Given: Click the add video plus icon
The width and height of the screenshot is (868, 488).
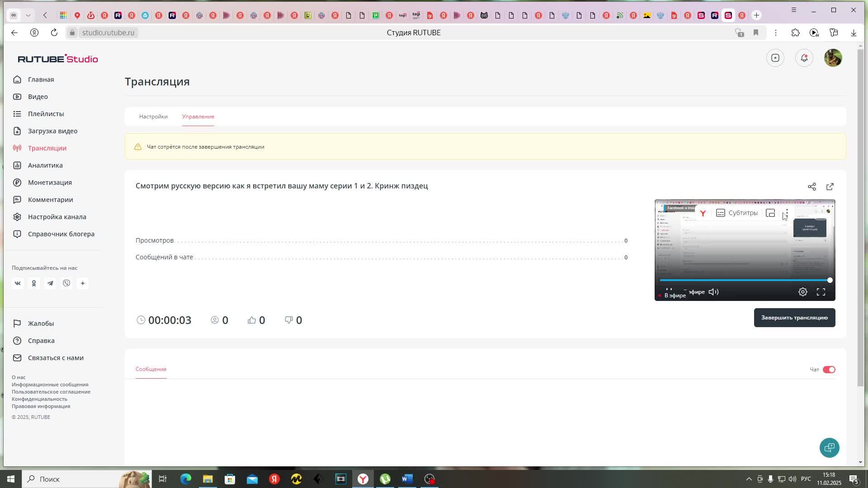Looking at the screenshot, I should [775, 58].
